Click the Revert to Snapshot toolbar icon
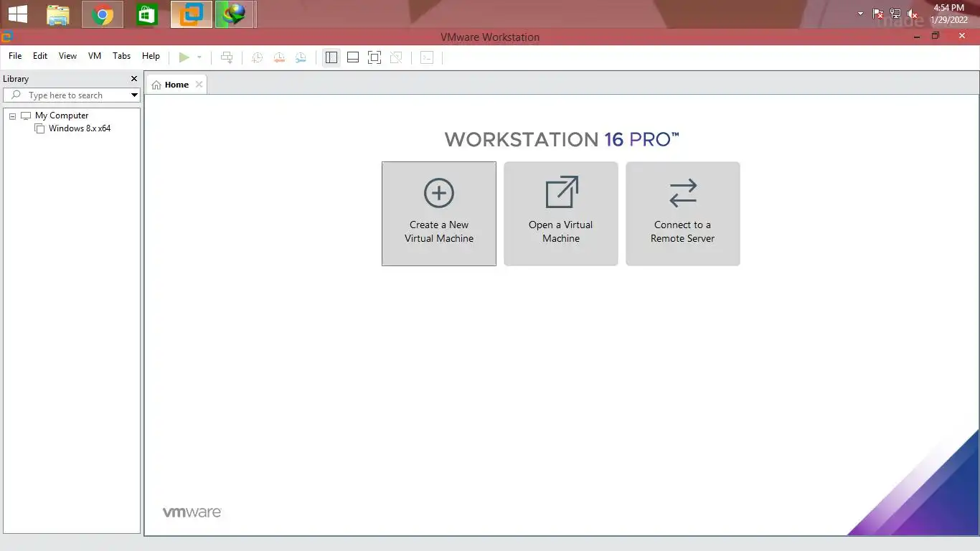The image size is (980, 551). pos(279,57)
